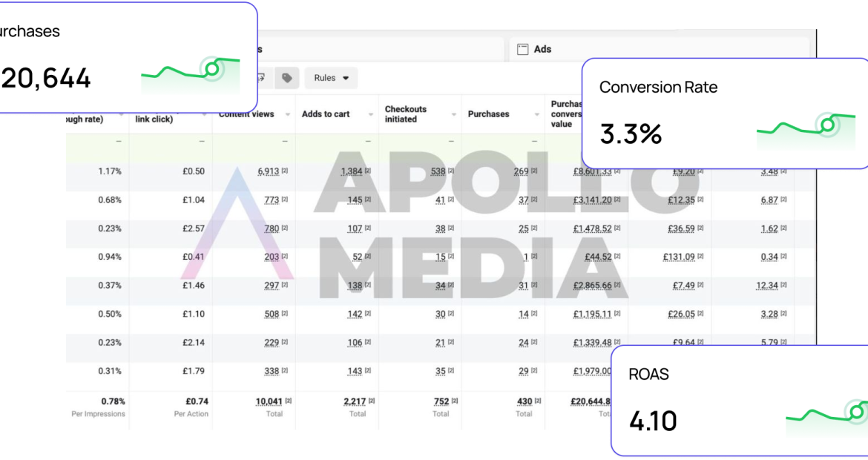Viewport: 868px width, 460px height.
Task: Click the 229 content views value
Action: 272,343
